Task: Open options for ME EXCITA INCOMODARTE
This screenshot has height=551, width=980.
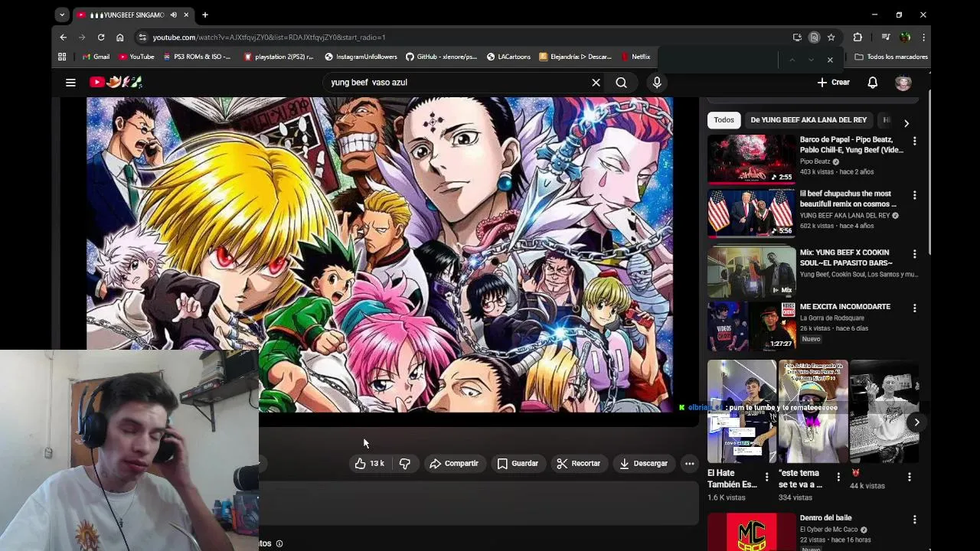Action: tap(914, 308)
